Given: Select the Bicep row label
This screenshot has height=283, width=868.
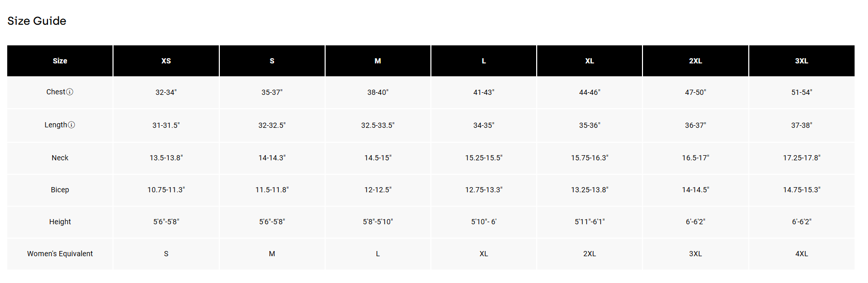Looking at the screenshot, I should tap(60, 190).
